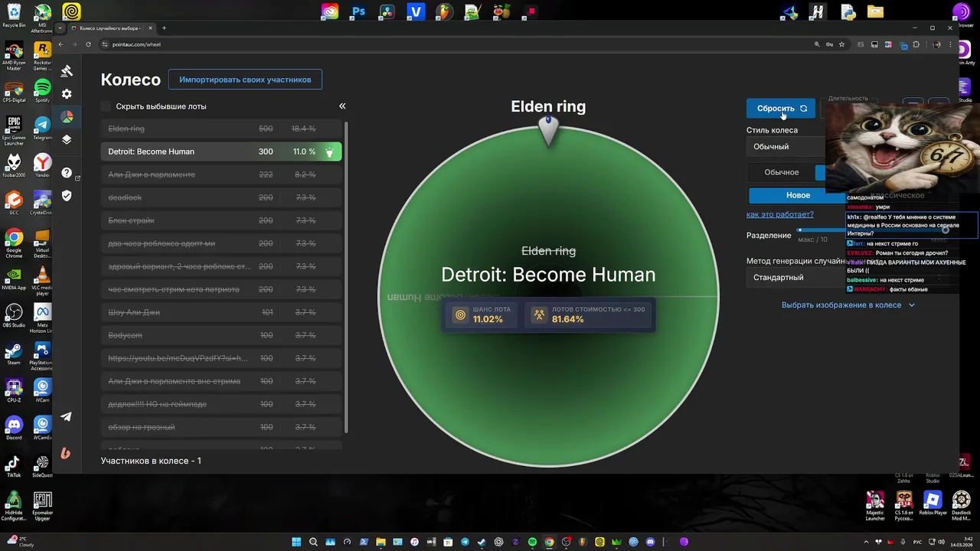Click the 'ЛОТОВ СТОИМОСТЬЮ <= 300' stat box
Viewport: 980px width, 551px height.
pos(590,315)
